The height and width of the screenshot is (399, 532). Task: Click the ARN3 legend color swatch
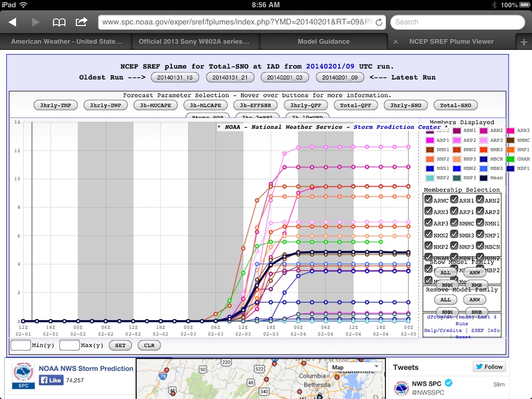[510, 130]
